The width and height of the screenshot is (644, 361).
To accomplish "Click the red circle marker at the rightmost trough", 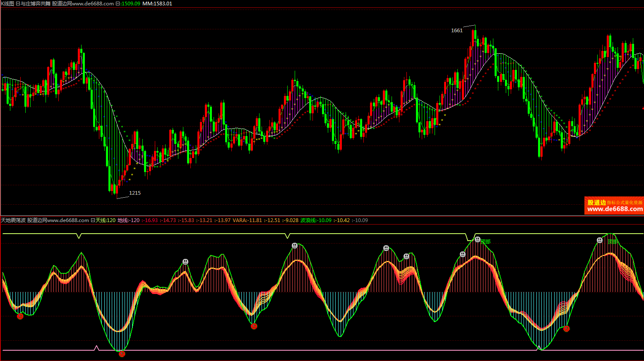I will pos(567,329).
